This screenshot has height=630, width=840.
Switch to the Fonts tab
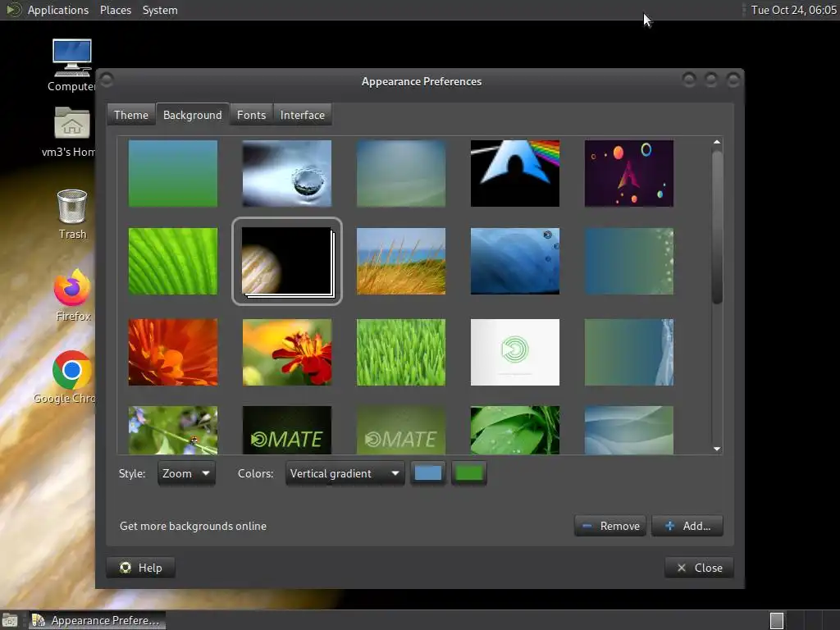click(251, 115)
